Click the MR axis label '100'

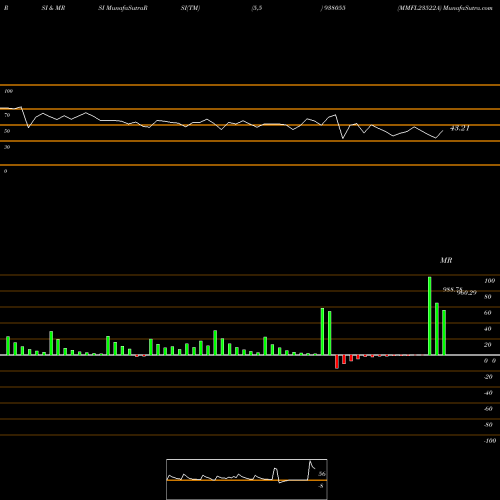[489, 281]
